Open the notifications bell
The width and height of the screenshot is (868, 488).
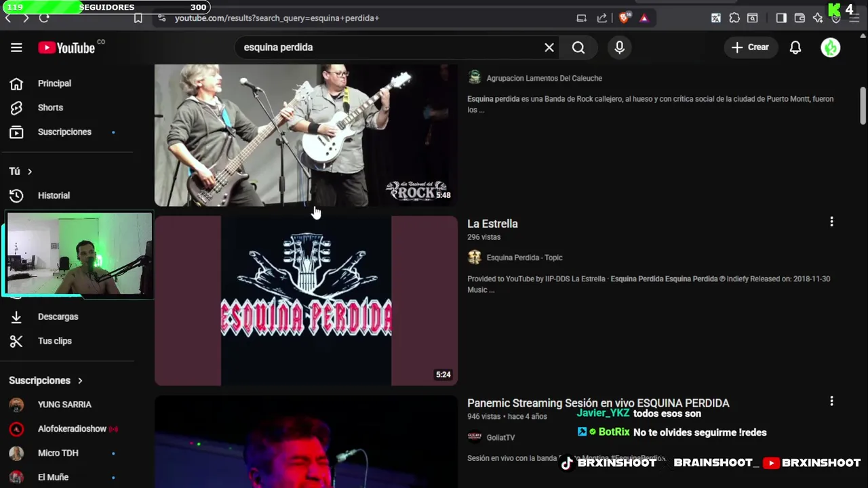click(x=795, y=47)
